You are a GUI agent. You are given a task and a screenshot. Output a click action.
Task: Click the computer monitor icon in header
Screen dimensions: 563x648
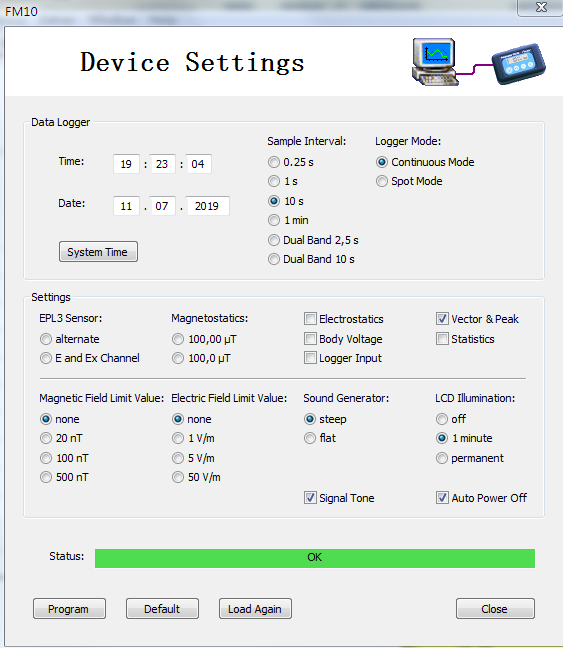coord(435,62)
